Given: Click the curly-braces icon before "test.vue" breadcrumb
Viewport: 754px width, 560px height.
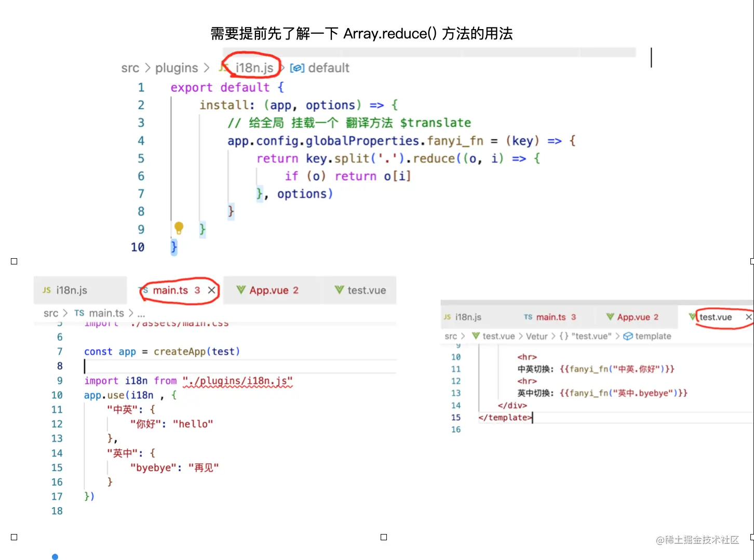Looking at the screenshot, I should [x=564, y=336].
